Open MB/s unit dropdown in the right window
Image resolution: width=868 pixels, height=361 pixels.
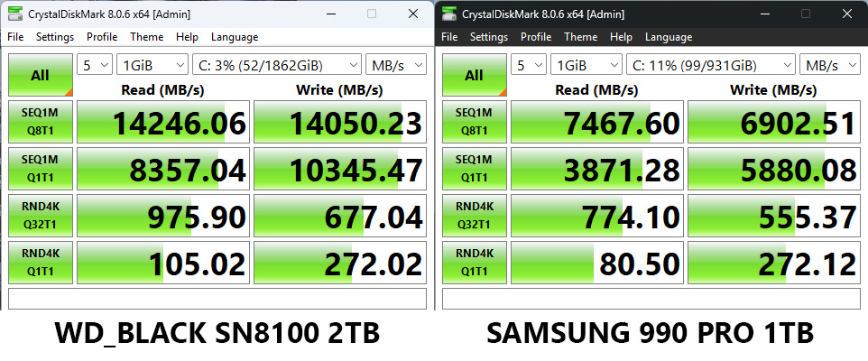coord(830,65)
